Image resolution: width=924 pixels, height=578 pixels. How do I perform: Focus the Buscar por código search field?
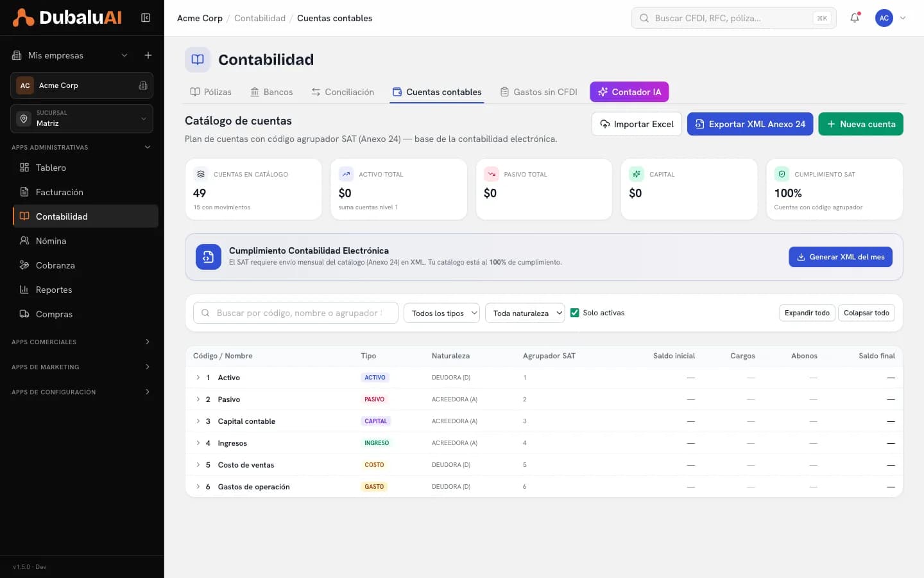[296, 313]
